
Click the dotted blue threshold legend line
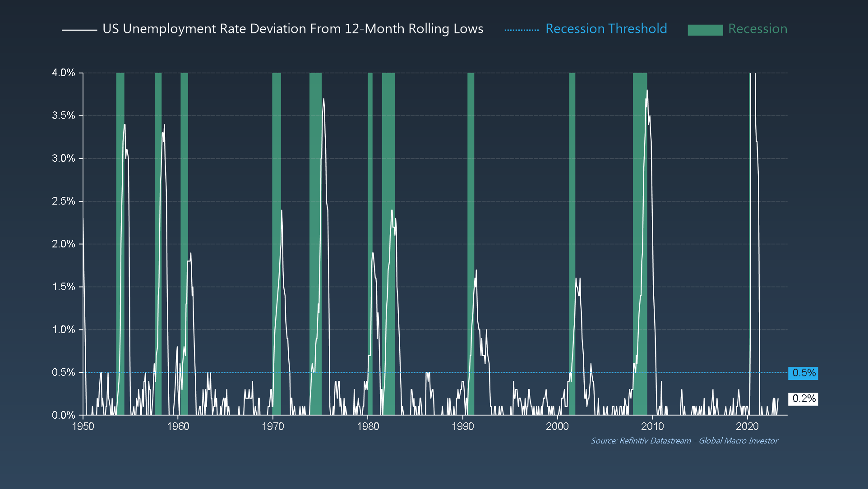(522, 30)
